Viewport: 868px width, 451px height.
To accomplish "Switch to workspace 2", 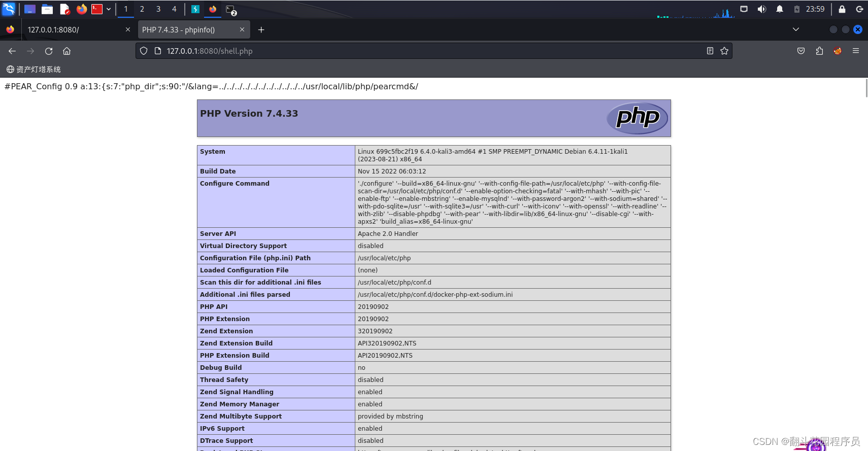I will [142, 9].
